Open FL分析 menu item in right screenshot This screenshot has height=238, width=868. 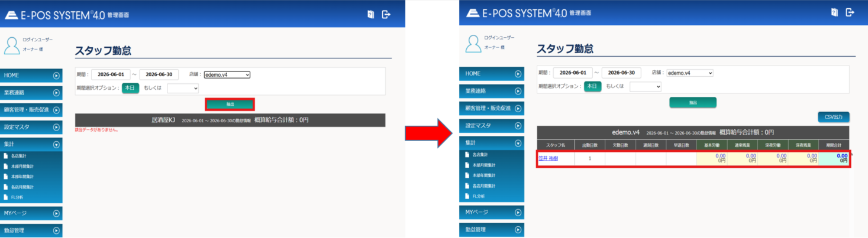point(479,196)
